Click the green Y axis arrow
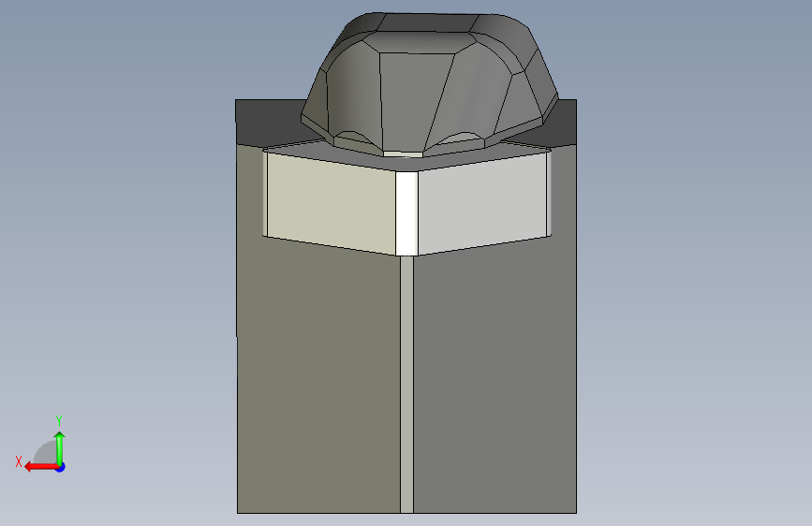Screen dimensions: 812x526 (60, 448)
